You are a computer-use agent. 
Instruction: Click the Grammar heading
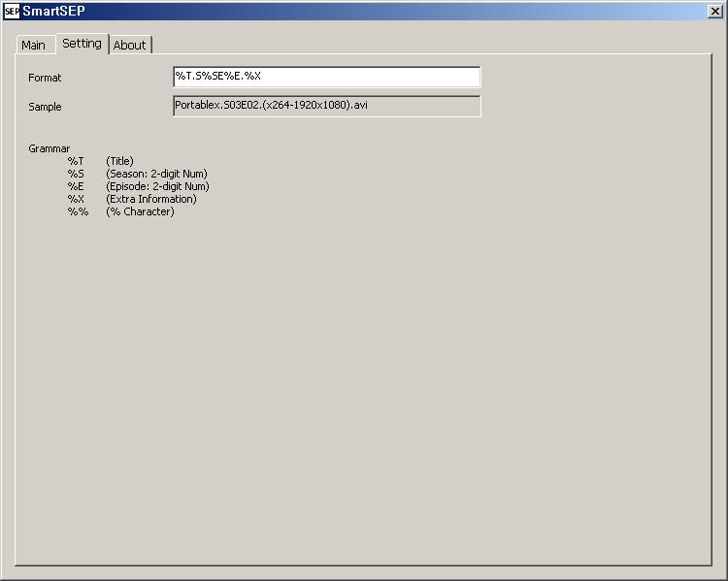pos(50,148)
